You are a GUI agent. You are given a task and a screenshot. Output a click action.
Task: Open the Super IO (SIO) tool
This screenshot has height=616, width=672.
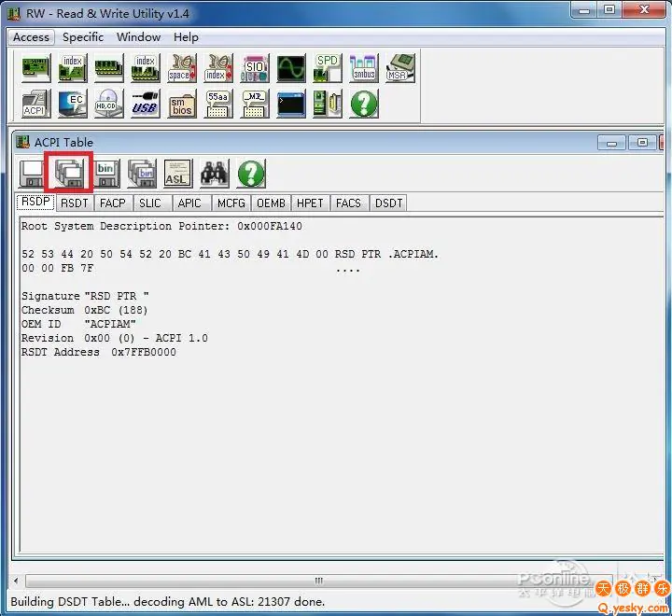point(254,69)
